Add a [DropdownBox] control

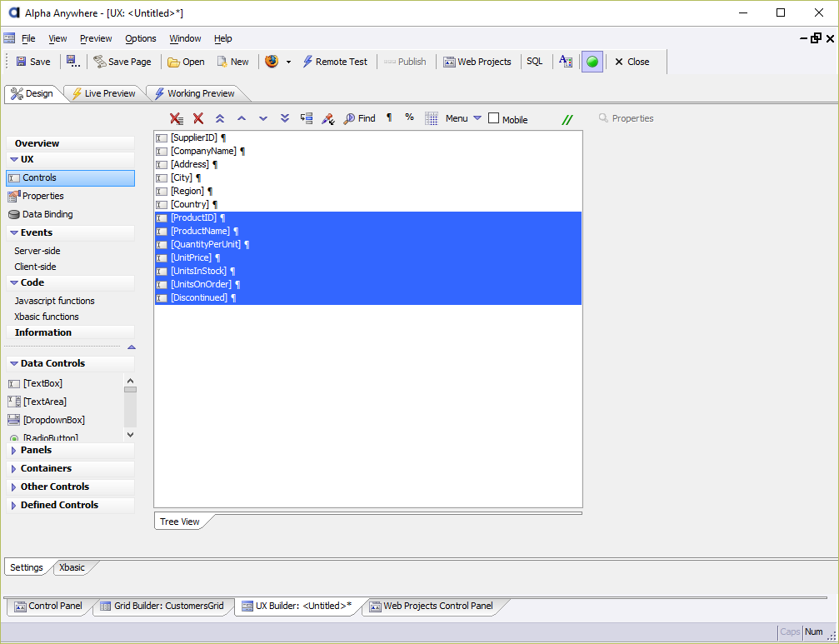(47, 420)
